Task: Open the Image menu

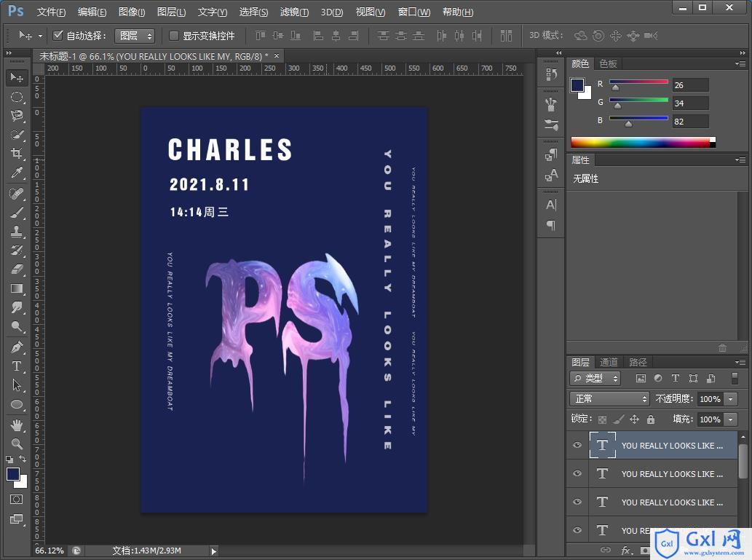Action: [x=132, y=12]
